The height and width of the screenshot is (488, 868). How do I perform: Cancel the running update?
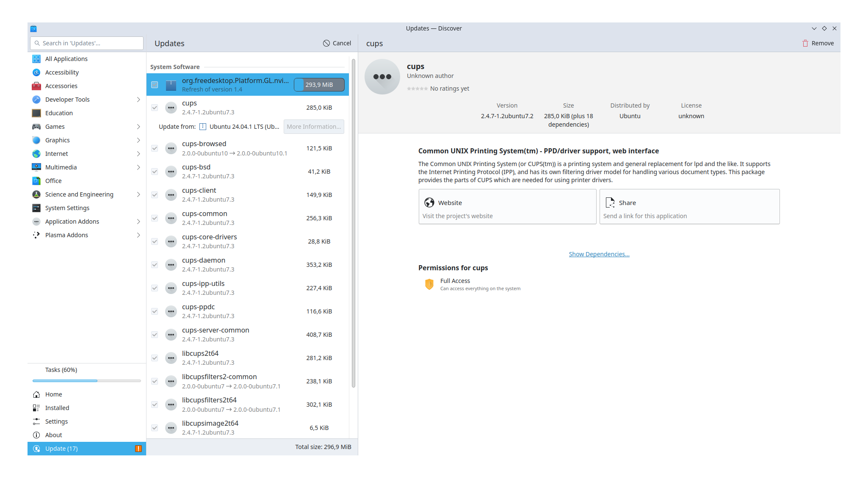pos(337,43)
